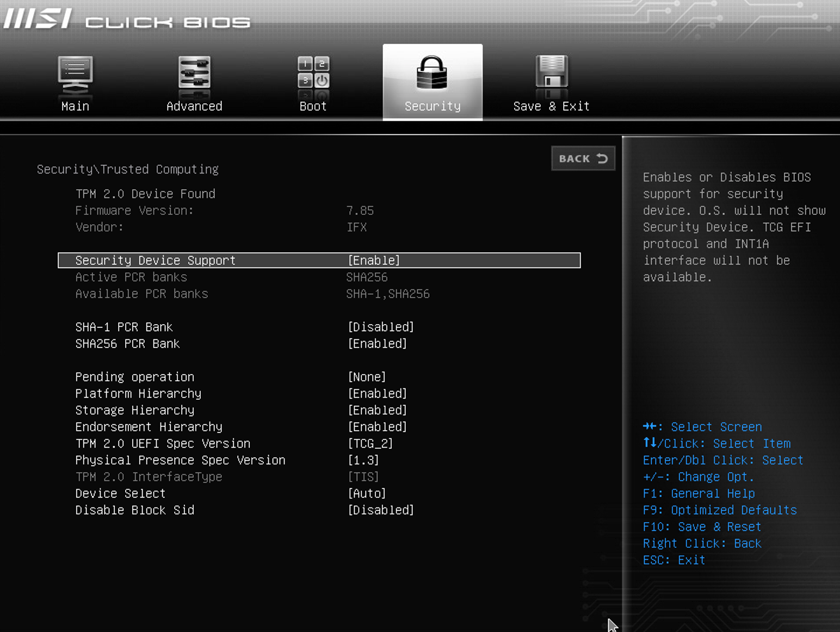The image size is (840, 632).
Task: Click the Save & Exit floppy icon
Action: (552, 72)
